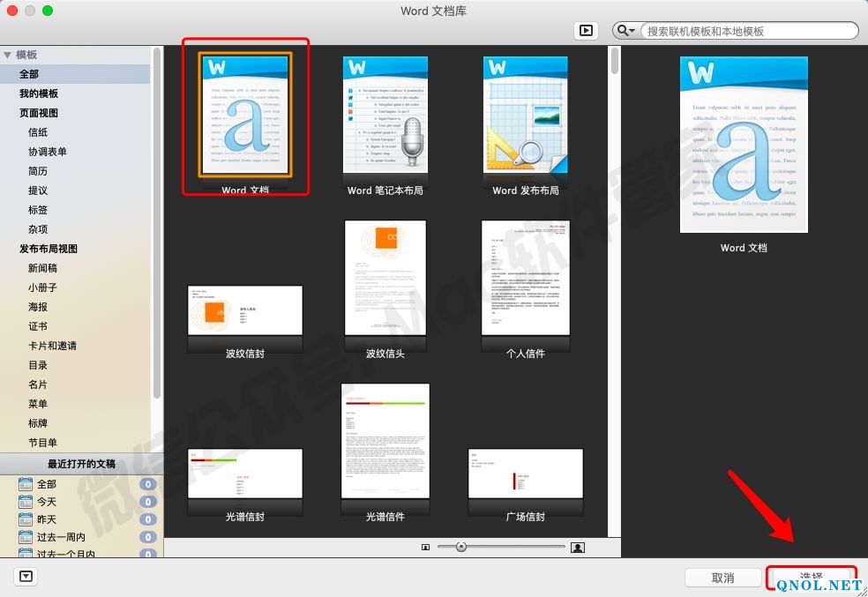
Task: Open the bottom-left sidebar options button
Action: pyautogui.click(x=26, y=576)
